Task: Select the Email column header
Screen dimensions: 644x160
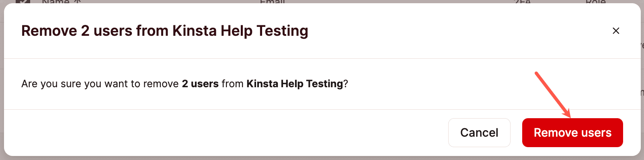Action: (272, 2)
